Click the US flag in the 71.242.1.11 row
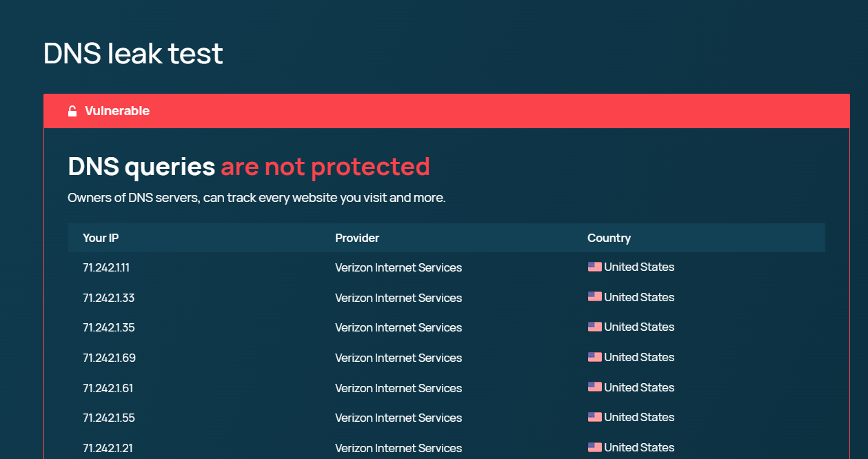Viewport: 868px width, 459px height. tap(594, 267)
